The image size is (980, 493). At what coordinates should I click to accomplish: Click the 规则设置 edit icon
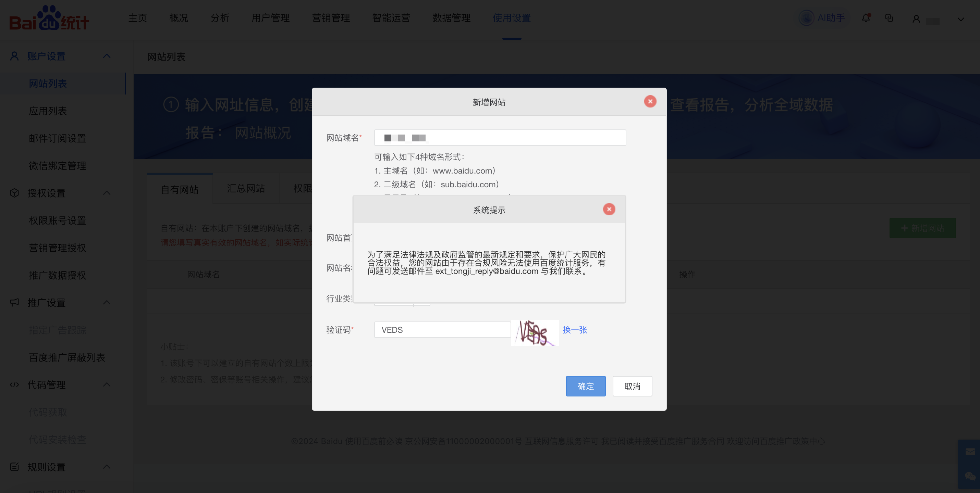coord(14,466)
